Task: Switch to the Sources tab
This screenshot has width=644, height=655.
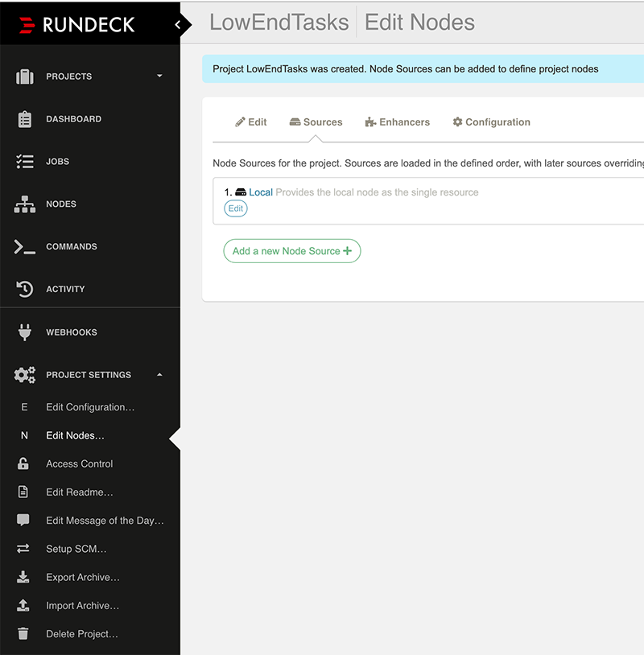Action: pos(316,122)
